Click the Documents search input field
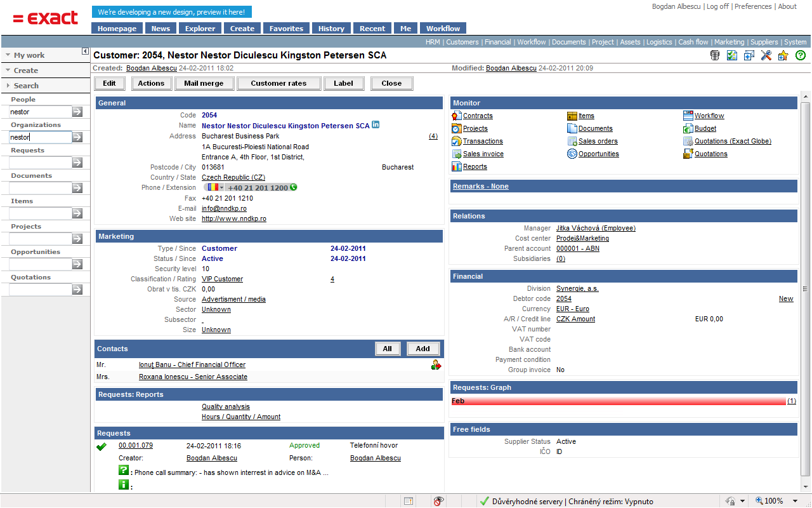The height and width of the screenshot is (508, 812). coord(40,188)
